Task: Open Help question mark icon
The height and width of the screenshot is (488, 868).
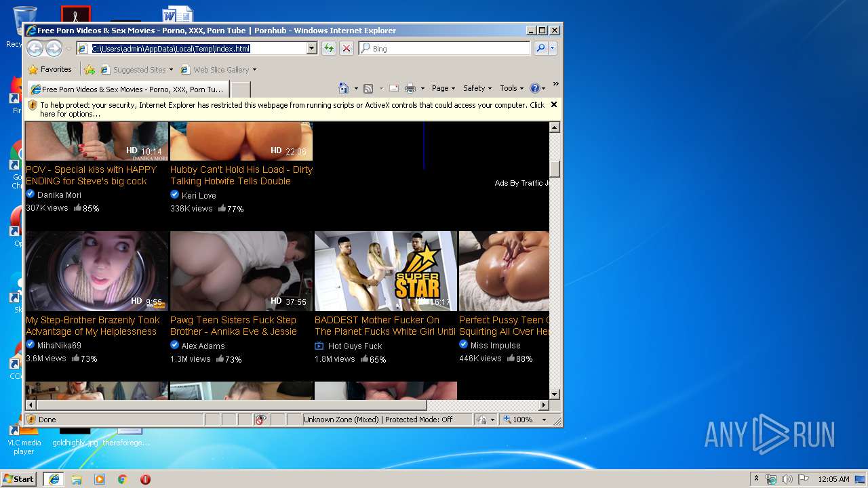Action: (534, 88)
